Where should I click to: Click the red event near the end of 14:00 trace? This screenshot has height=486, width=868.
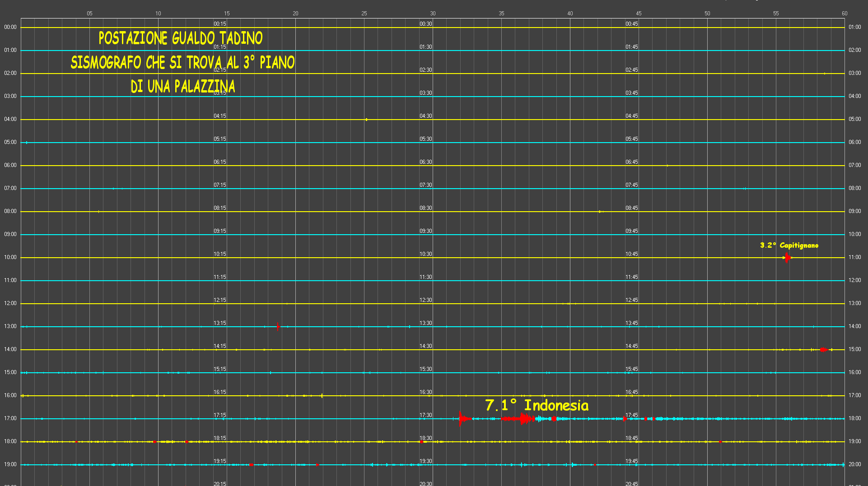pyautogui.click(x=824, y=349)
